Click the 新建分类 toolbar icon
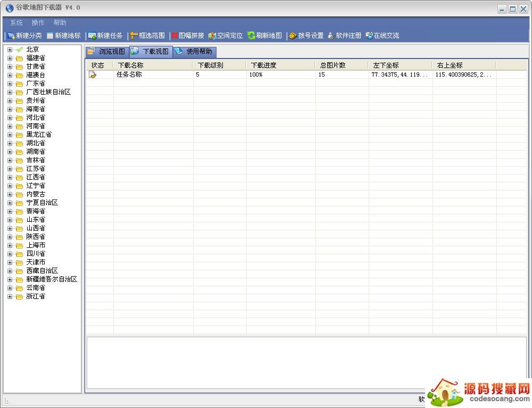 click(x=11, y=36)
